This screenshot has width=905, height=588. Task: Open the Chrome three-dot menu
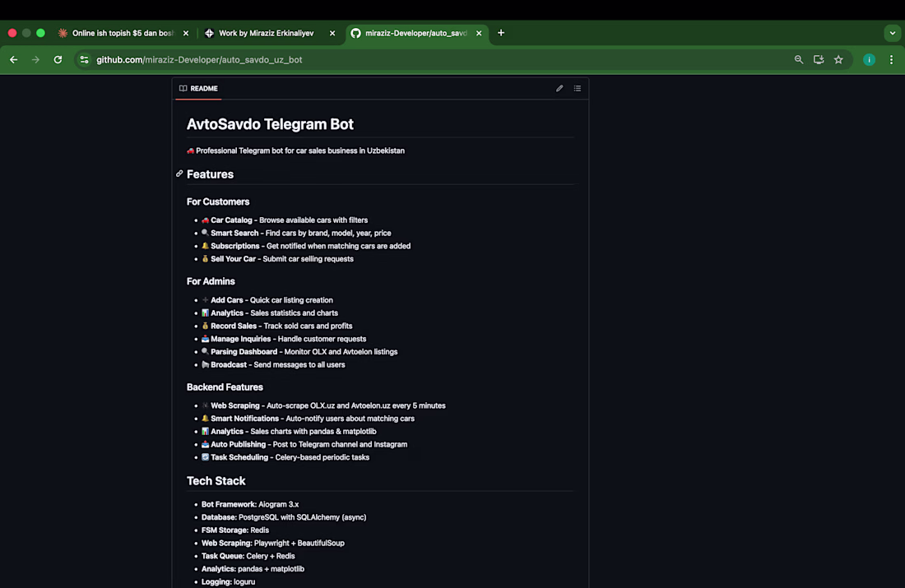click(891, 59)
